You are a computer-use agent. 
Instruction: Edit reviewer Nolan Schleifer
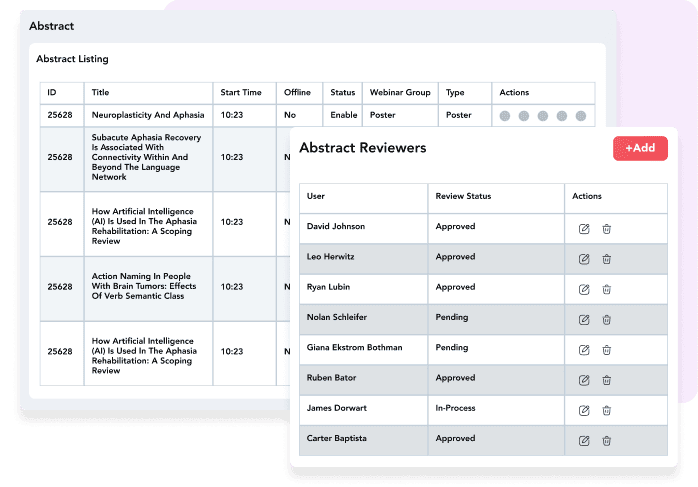pyautogui.click(x=584, y=320)
